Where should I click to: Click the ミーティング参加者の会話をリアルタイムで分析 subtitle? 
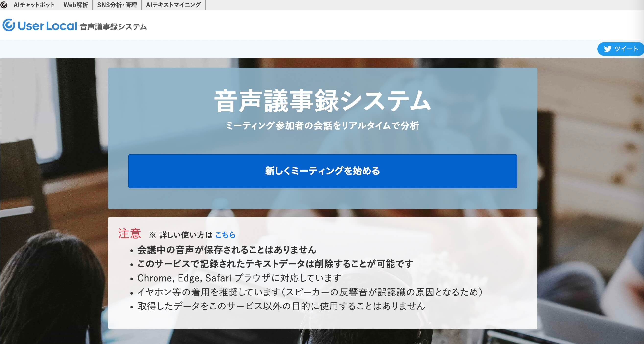[322, 125]
